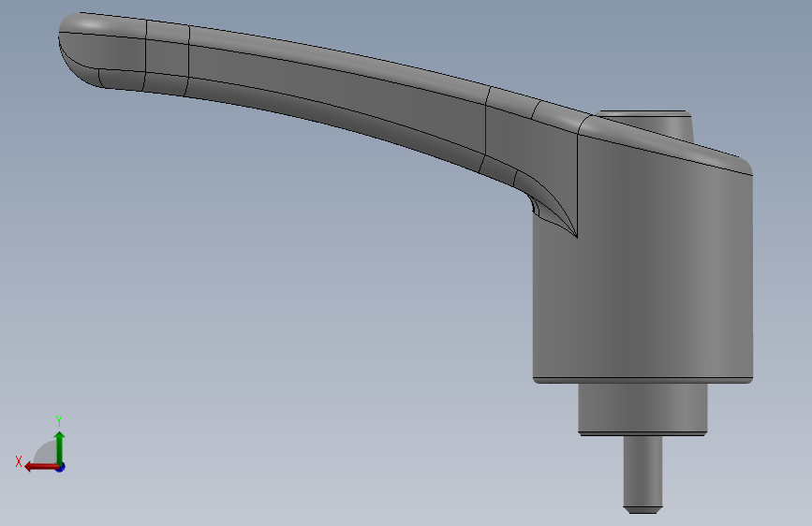Click the blue Z axis dot of triad
Image resolution: width=812 pixels, height=526 pixels.
[61, 468]
